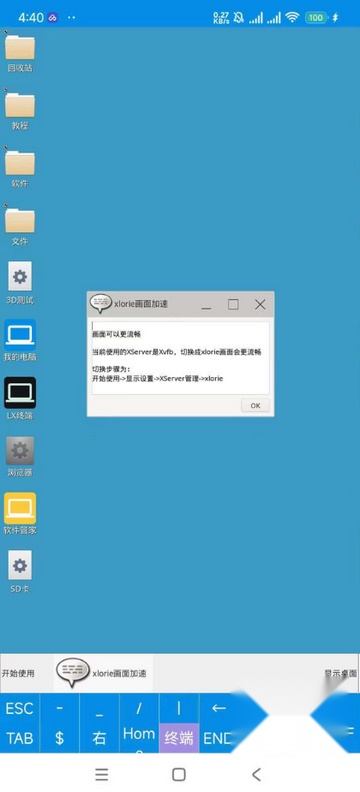Tap the END key

(218, 738)
